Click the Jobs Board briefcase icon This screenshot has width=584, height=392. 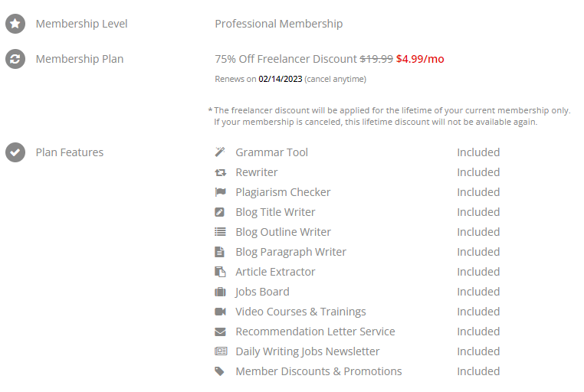pos(220,292)
